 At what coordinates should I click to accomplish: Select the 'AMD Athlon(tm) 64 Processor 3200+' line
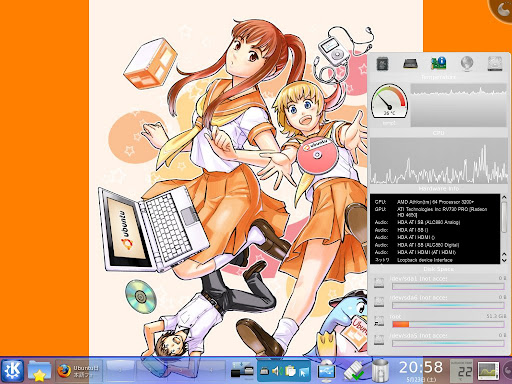pyautogui.click(x=436, y=202)
